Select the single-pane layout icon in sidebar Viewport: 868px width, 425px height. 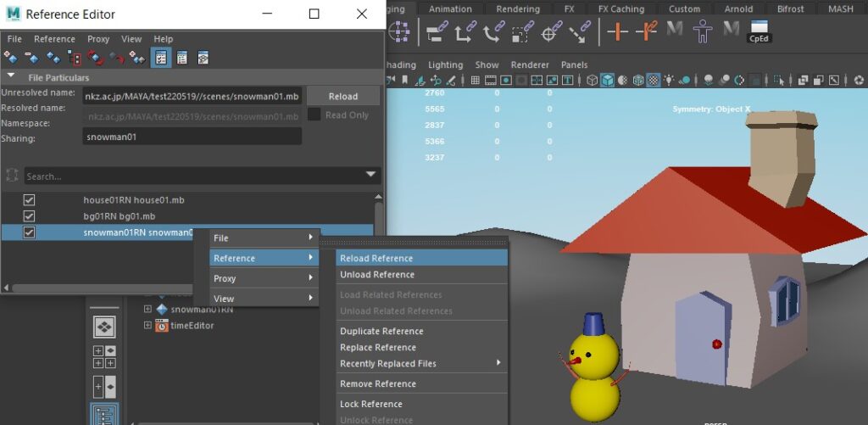[104, 327]
